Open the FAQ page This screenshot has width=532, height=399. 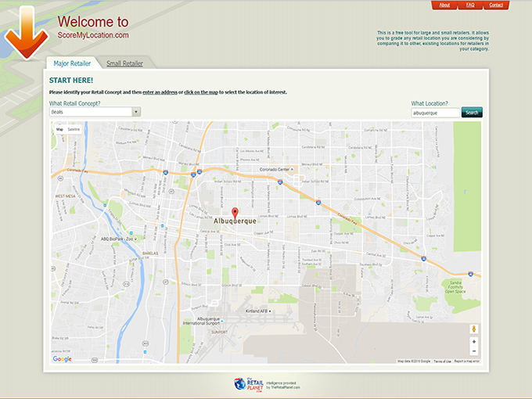coord(470,5)
